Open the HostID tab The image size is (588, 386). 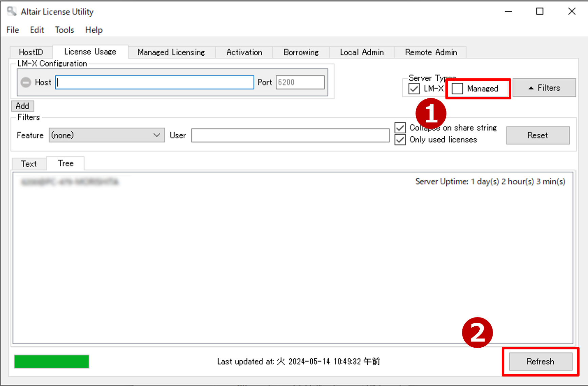31,52
